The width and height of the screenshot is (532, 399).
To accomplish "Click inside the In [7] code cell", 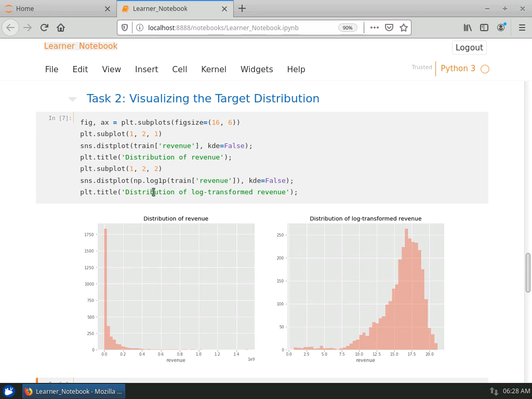I will [281, 157].
